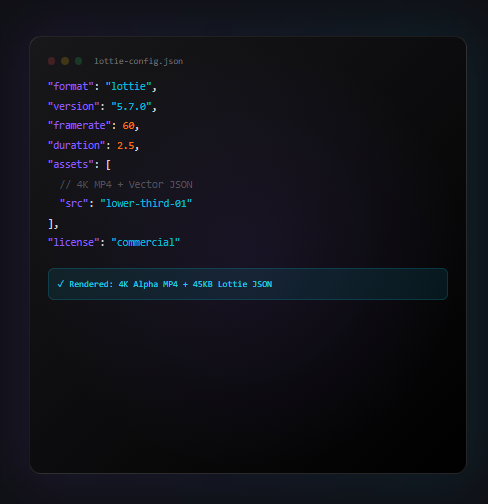This screenshot has height=504, width=488.
Task: Click the "framerate" key
Action: pos(79,126)
